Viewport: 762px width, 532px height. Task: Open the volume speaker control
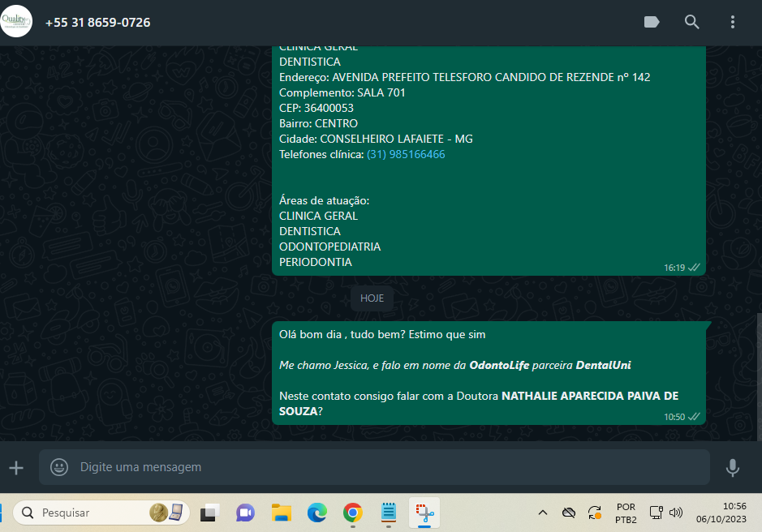(676, 513)
